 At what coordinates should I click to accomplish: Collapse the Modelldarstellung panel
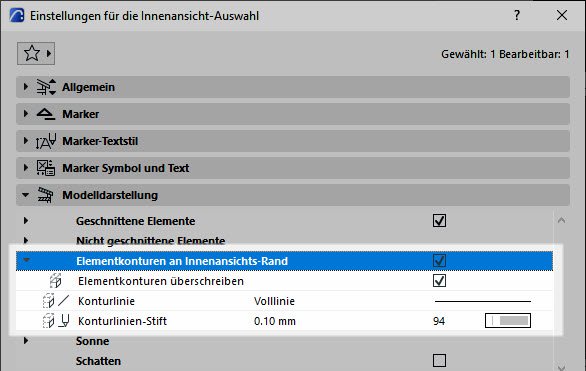pyautogui.click(x=25, y=195)
